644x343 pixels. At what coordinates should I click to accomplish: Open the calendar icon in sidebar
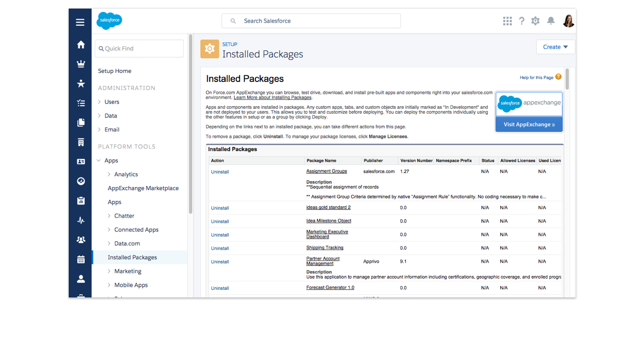pyautogui.click(x=80, y=259)
